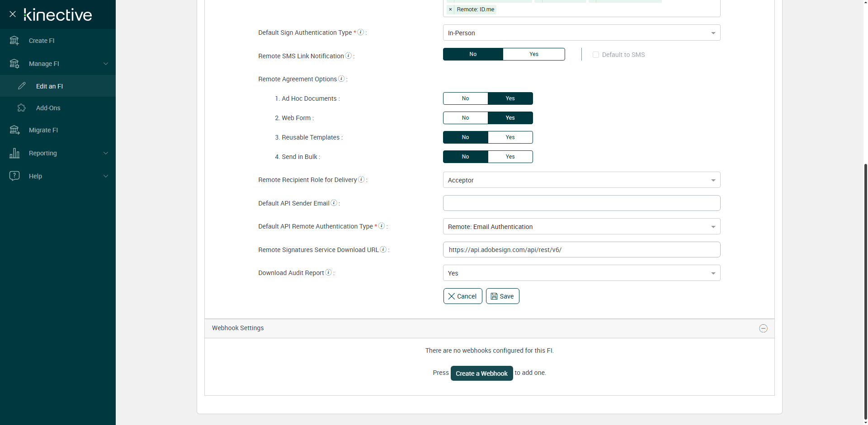
Task: Select Edit an FI menu item
Action: click(58, 86)
